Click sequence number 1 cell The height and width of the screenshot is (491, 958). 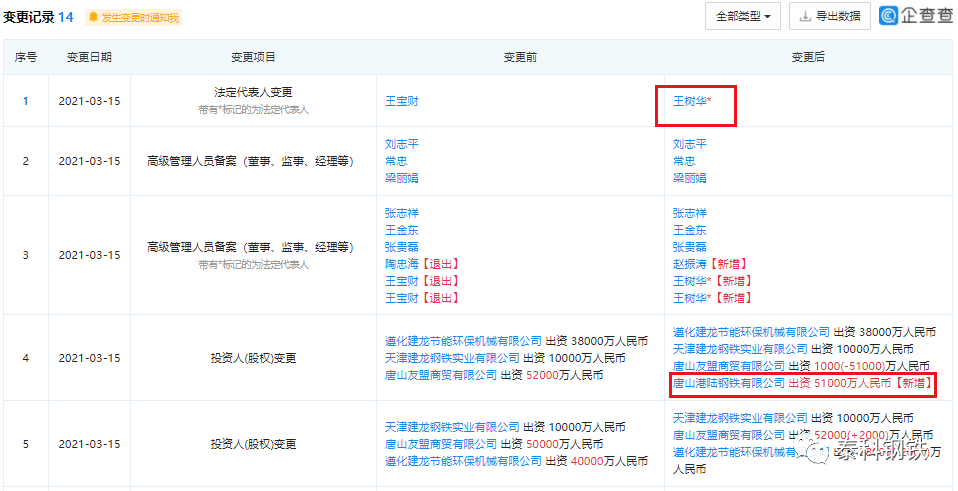pyautogui.click(x=26, y=101)
